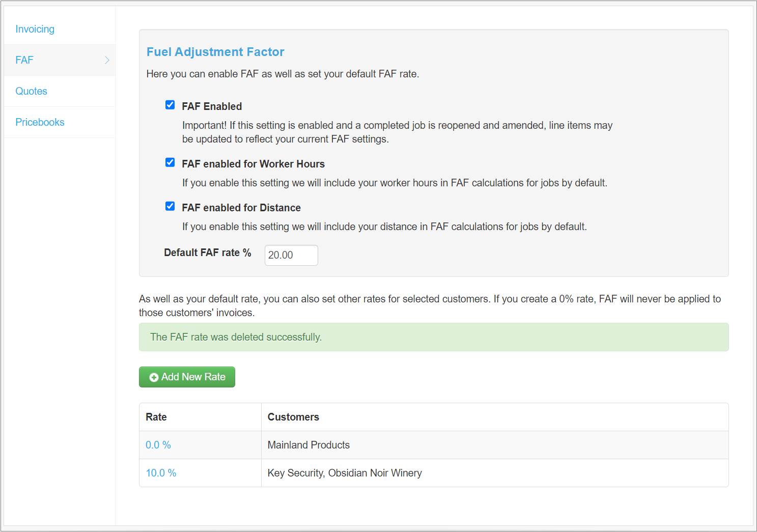
Task: Open the 10.0 % rate link
Action: click(161, 473)
